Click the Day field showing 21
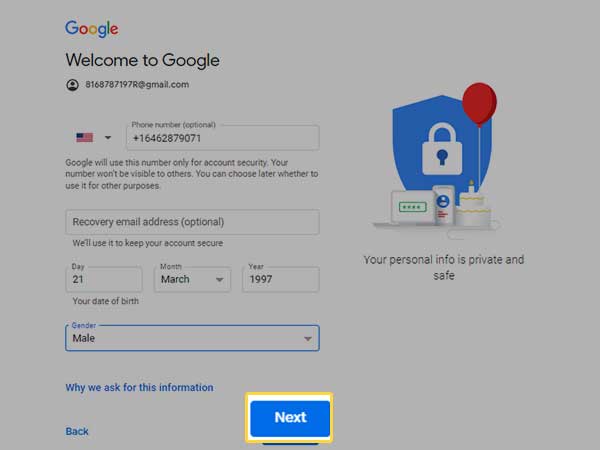 [x=104, y=279]
